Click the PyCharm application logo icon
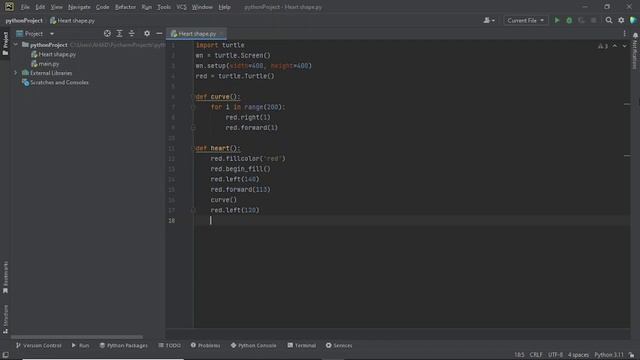Screen dimensions: 640x360 point(9,7)
